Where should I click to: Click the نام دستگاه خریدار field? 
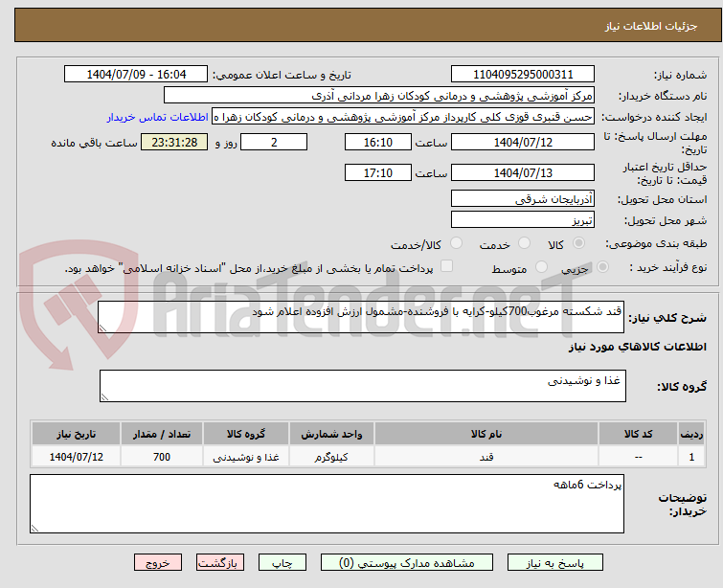pyautogui.click(x=379, y=96)
